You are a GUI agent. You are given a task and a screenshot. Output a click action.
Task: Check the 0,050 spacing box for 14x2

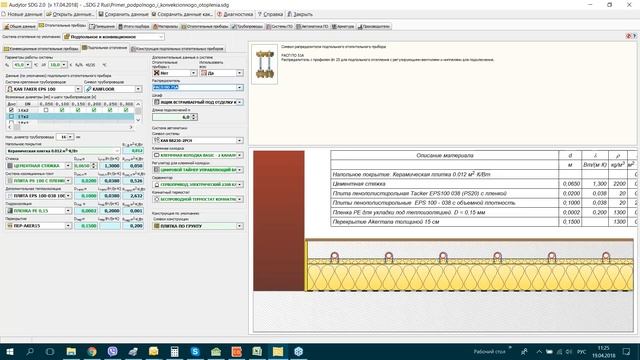(46, 110)
